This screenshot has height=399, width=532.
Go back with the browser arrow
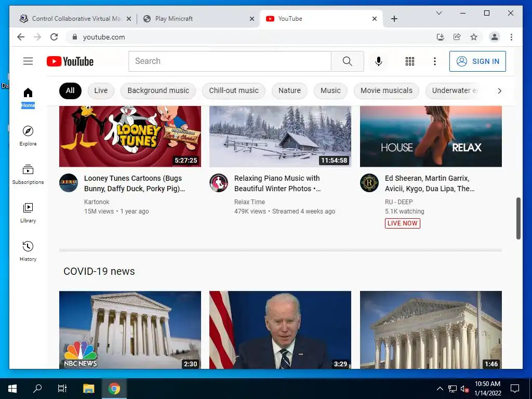click(x=21, y=37)
